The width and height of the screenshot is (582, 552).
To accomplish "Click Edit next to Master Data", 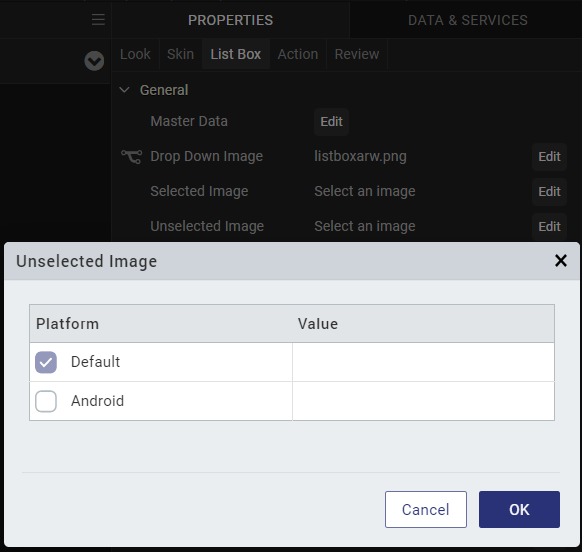I will (x=331, y=122).
